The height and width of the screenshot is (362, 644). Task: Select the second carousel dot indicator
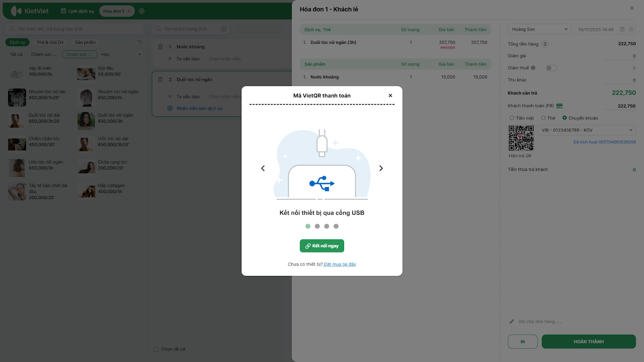317,226
